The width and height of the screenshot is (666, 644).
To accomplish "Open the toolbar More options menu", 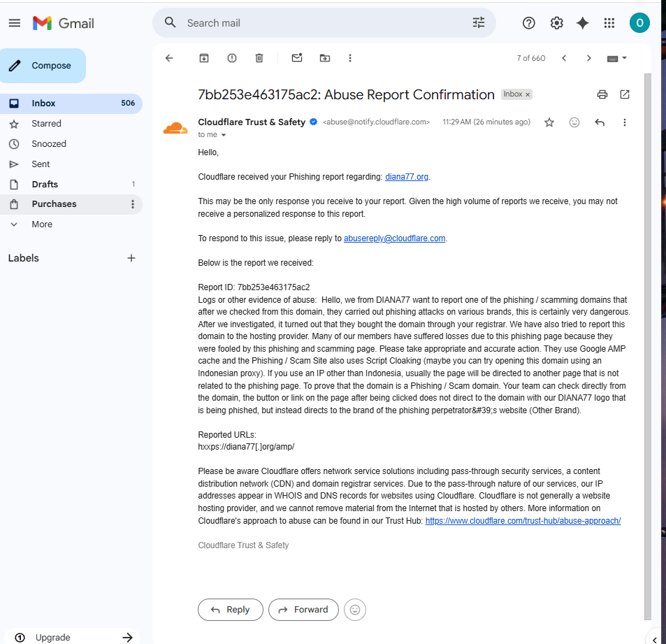I will click(x=350, y=58).
